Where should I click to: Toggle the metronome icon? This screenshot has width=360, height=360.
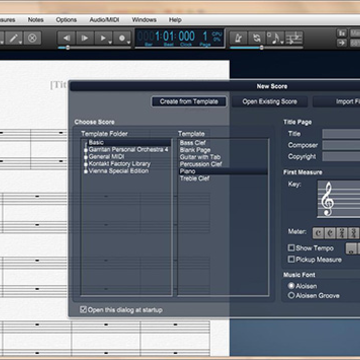point(239,38)
